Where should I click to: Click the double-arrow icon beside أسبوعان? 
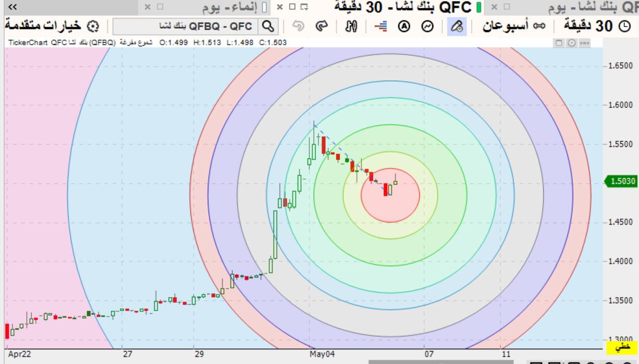(x=540, y=26)
